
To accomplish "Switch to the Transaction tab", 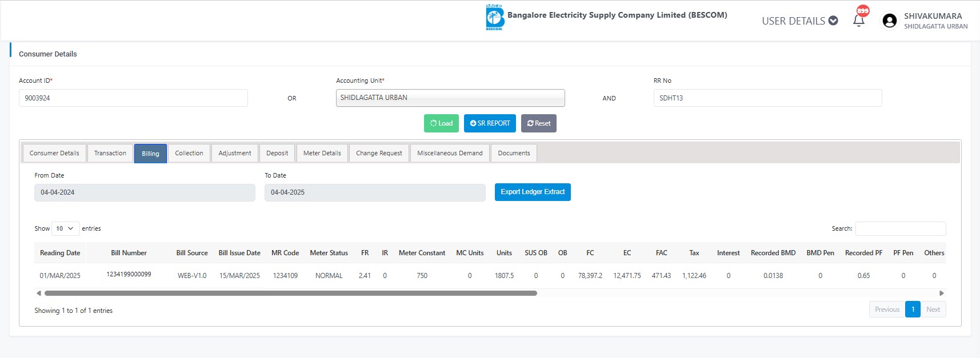I will [x=110, y=153].
